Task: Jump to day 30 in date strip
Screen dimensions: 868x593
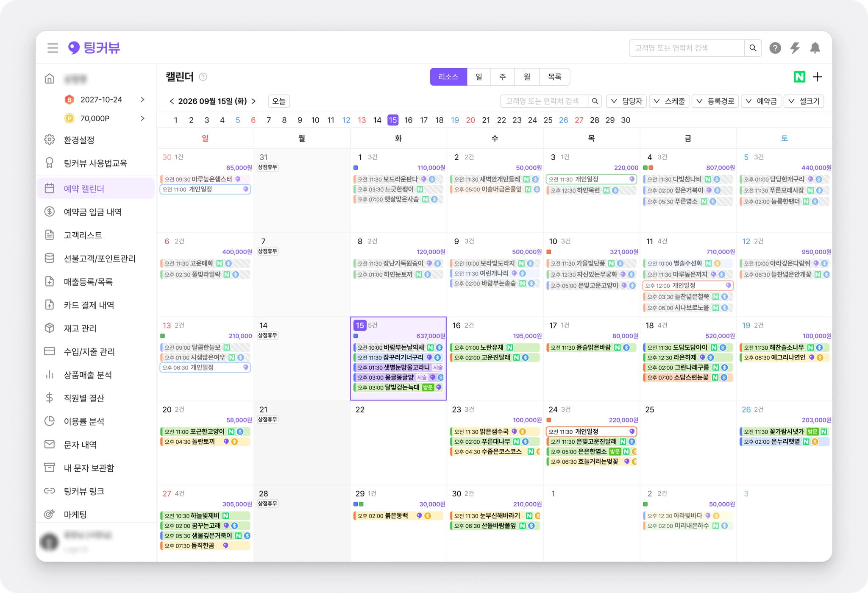Action: 626,120
